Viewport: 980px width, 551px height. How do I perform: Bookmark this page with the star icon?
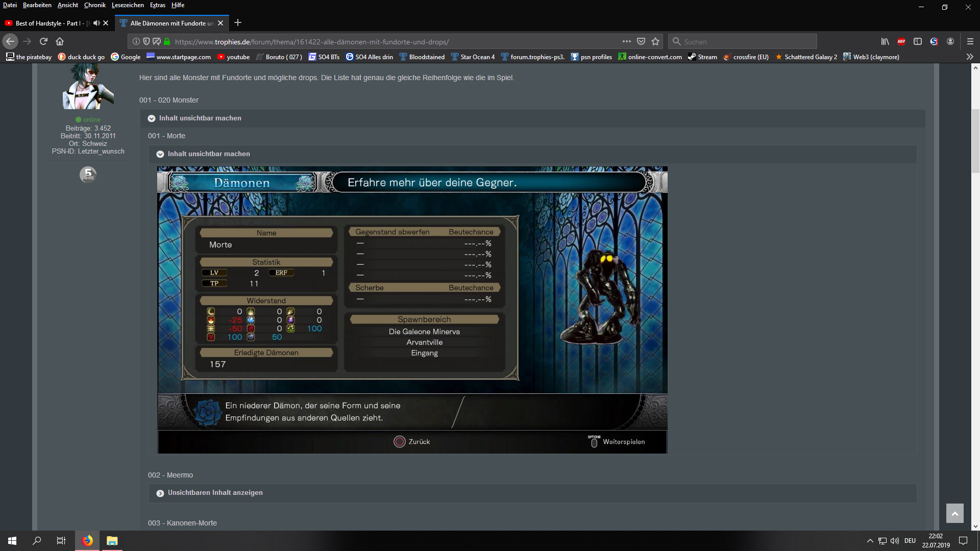(655, 41)
